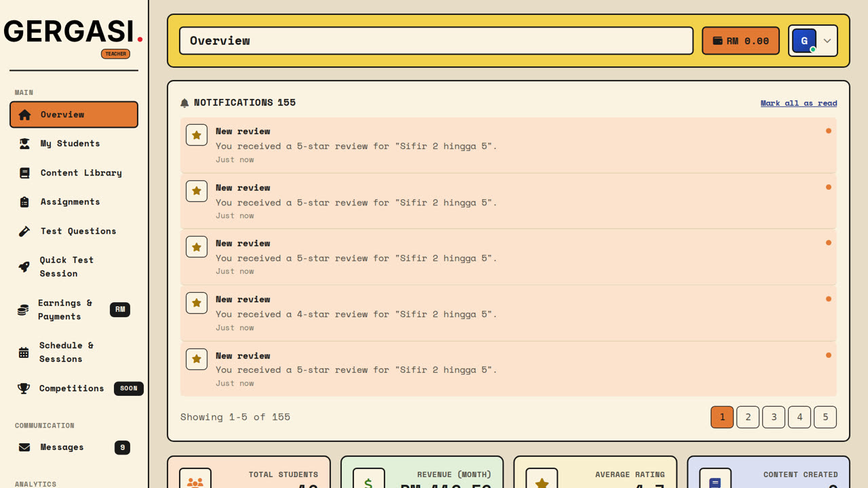This screenshot has width=868, height=488.
Task: Click the "CONTENT CREATED" label
Action: 801,474
